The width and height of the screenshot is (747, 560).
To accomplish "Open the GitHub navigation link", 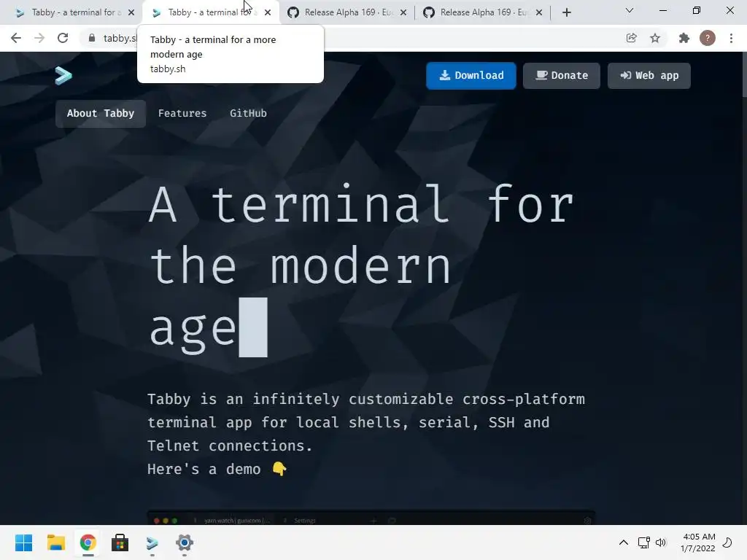I will point(248,113).
